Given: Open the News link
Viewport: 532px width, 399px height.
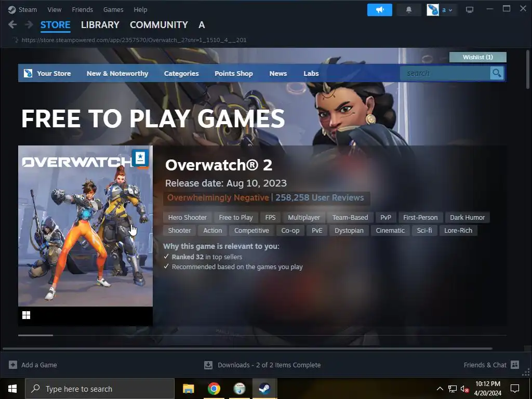Looking at the screenshot, I should coord(278,73).
